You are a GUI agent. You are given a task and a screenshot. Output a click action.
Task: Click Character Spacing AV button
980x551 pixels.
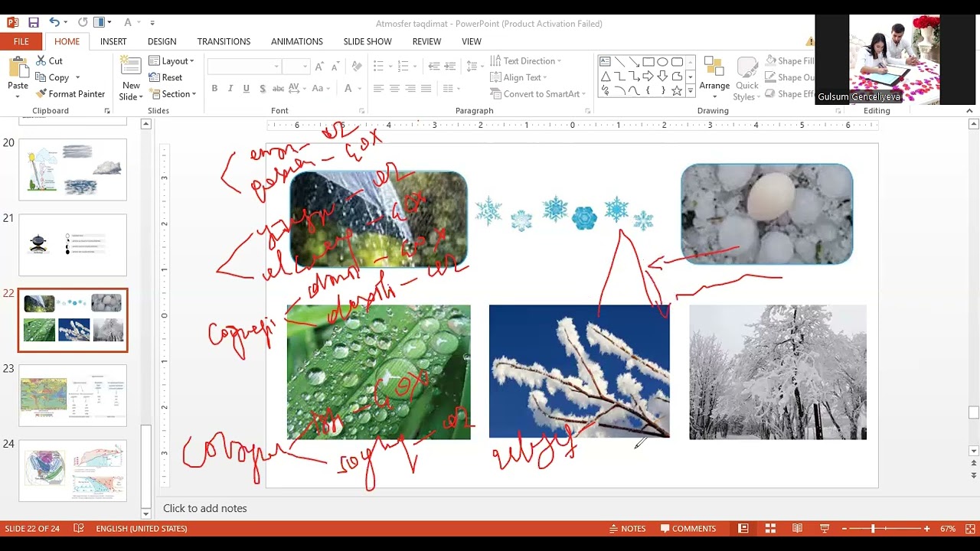(297, 89)
